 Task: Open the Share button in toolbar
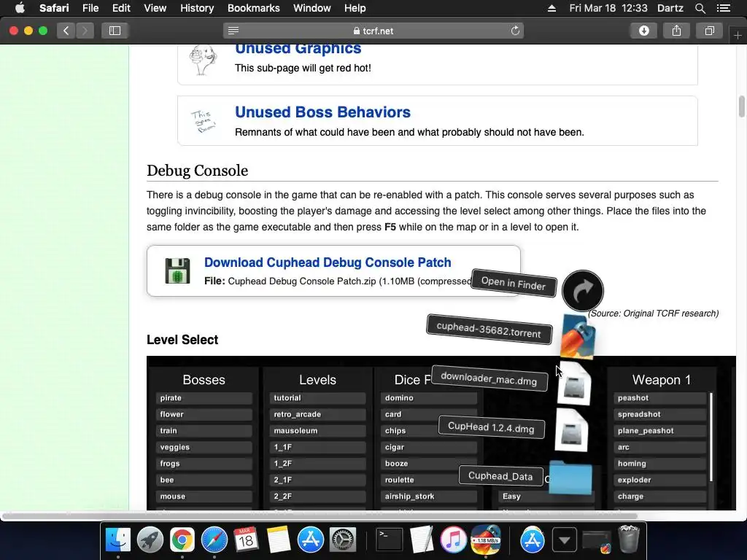tap(676, 31)
